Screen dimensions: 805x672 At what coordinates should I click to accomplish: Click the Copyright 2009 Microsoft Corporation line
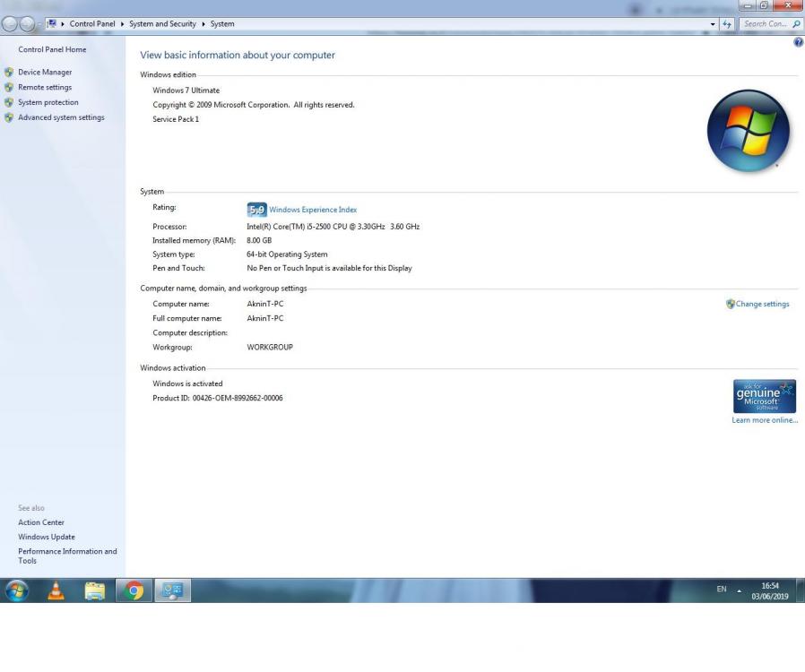(254, 105)
